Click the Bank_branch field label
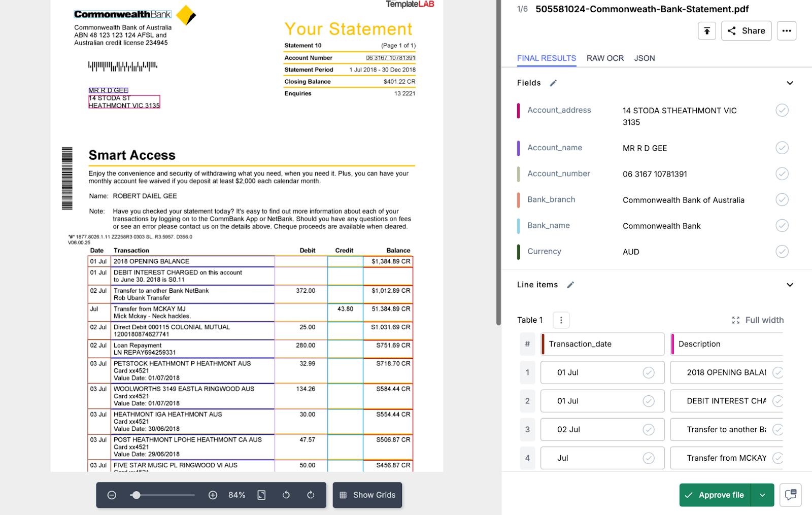 551,199
